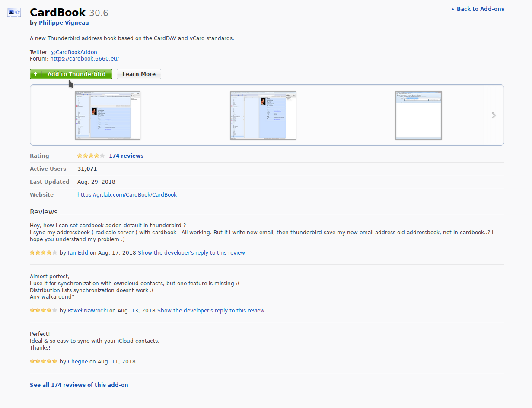Visit the cardbook.6660.eu forum link

click(84, 58)
